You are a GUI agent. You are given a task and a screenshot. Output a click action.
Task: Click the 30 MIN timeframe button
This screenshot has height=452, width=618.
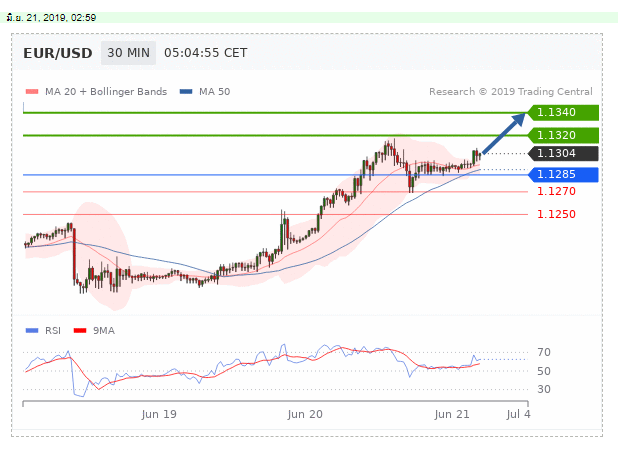128,53
